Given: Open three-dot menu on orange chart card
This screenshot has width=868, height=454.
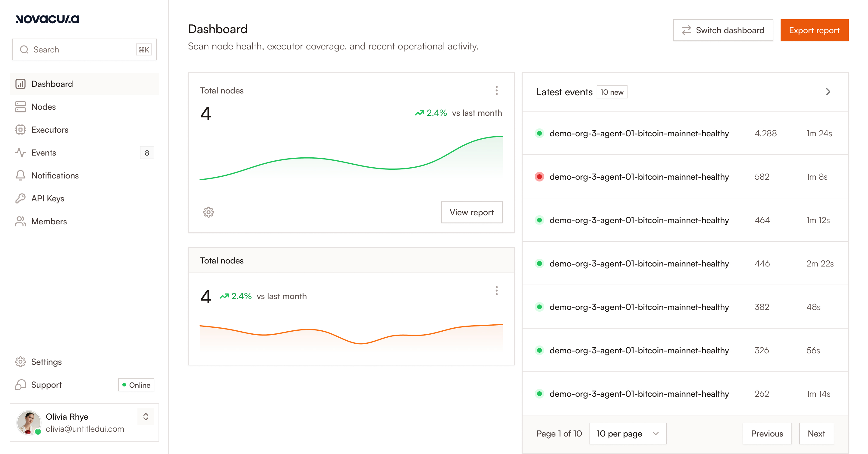Looking at the screenshot, I should click(496, 291).
